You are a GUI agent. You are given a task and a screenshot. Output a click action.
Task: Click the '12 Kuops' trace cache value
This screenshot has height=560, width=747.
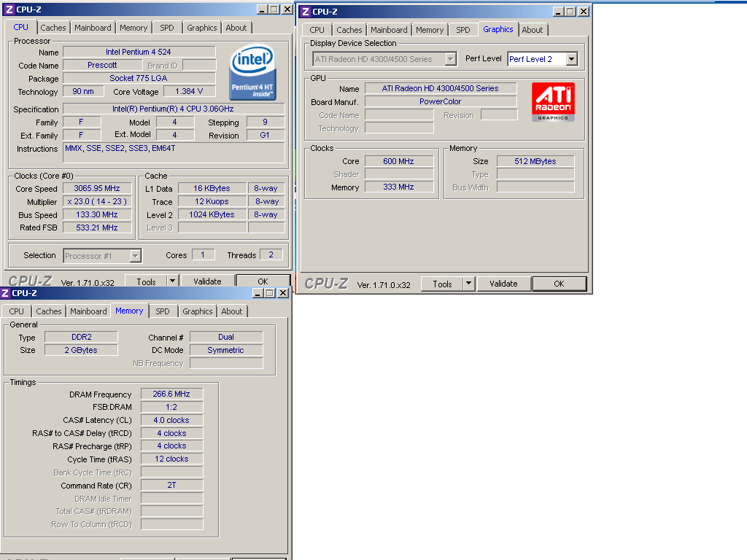(212, 201)
